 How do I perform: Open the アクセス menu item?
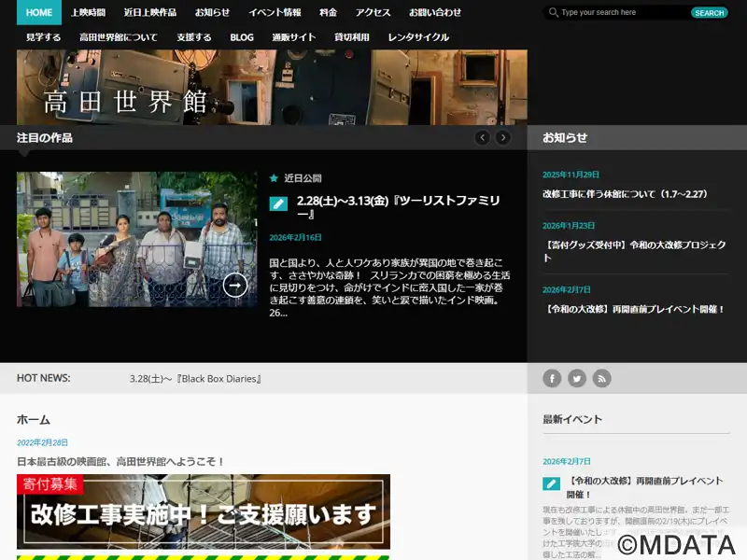(x=373, y=12)
